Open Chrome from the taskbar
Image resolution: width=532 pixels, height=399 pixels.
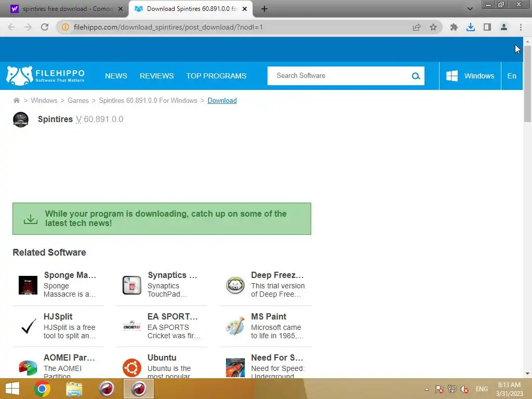[42, 389]
